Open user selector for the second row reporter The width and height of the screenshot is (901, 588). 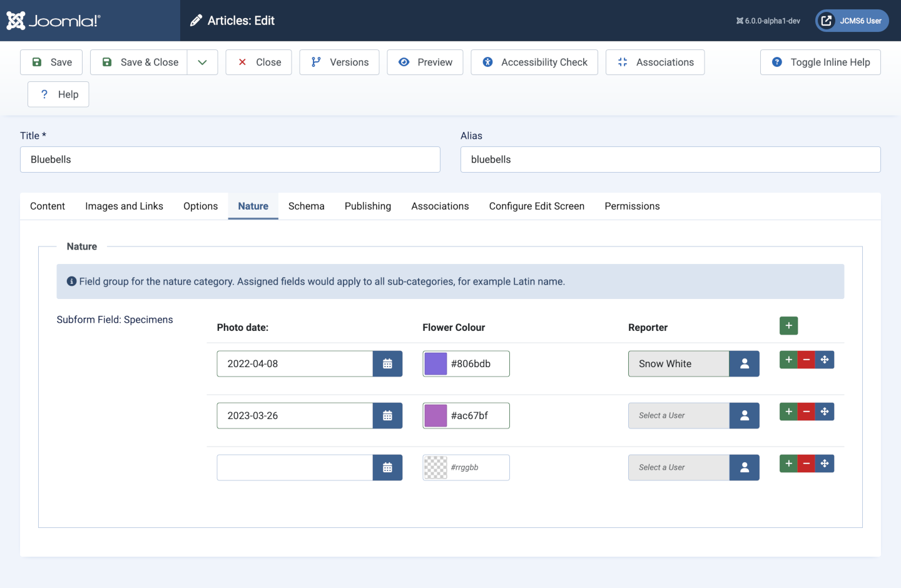pyautogui.click(x=744, y=415)
